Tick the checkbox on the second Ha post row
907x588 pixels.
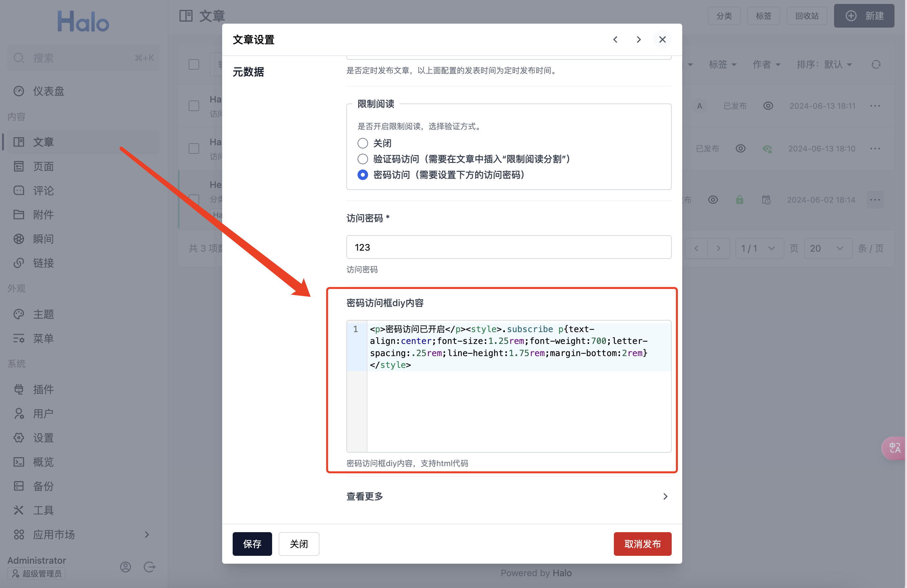[194, 148]
